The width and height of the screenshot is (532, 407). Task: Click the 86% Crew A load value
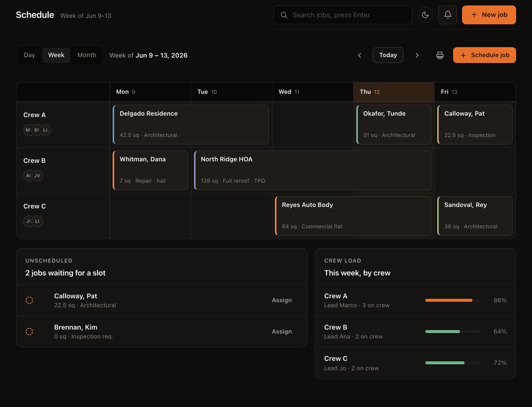click(x=500, y=300)
